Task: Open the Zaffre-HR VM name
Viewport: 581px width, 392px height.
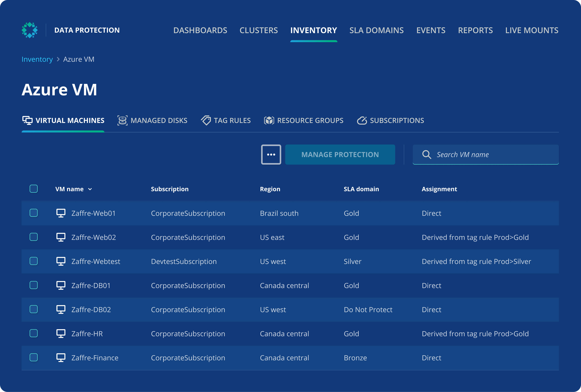Action: [87, 334]
